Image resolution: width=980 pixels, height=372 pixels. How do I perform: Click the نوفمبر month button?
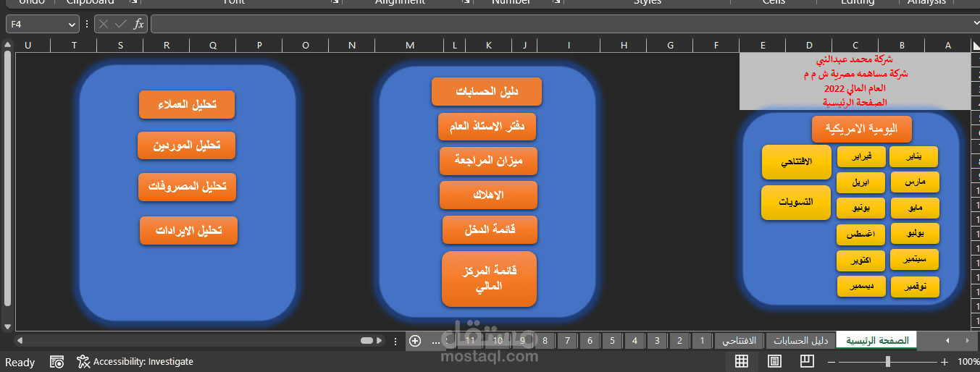click(x=914, y=287)
